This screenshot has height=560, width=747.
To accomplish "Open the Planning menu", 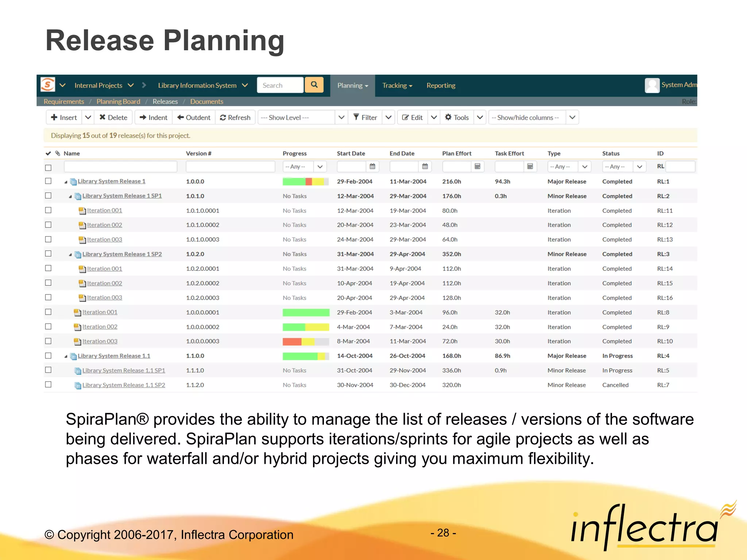I will point(353,85).
